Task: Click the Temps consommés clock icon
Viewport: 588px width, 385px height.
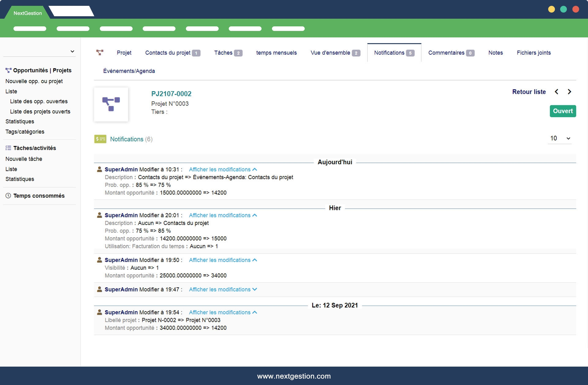Action: coord(8,196)
